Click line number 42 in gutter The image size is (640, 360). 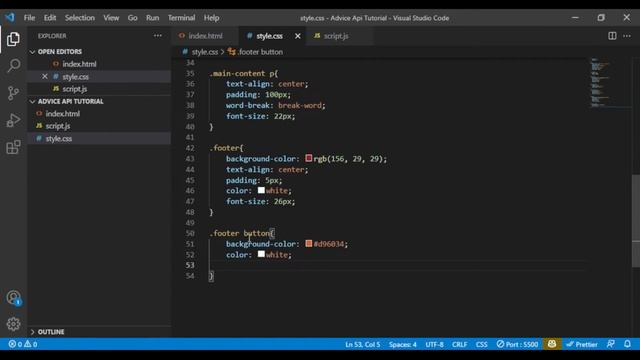point(190,148)
